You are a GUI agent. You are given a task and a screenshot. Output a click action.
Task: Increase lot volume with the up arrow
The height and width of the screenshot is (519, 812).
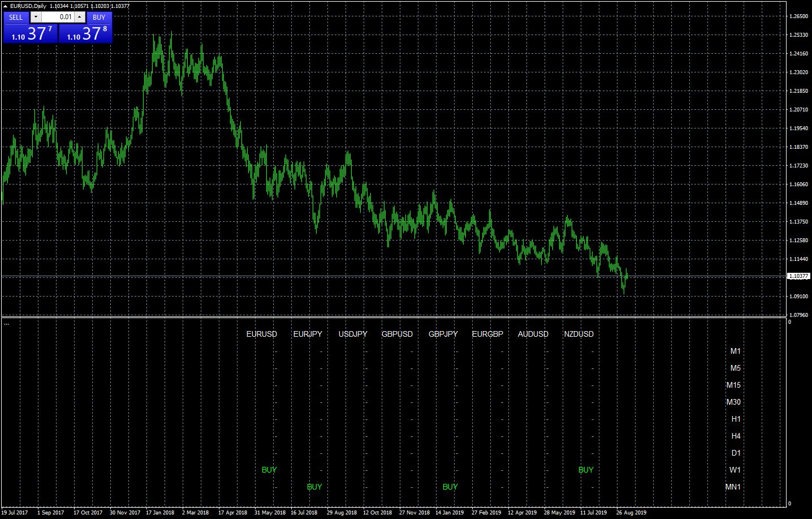[80, 17]
